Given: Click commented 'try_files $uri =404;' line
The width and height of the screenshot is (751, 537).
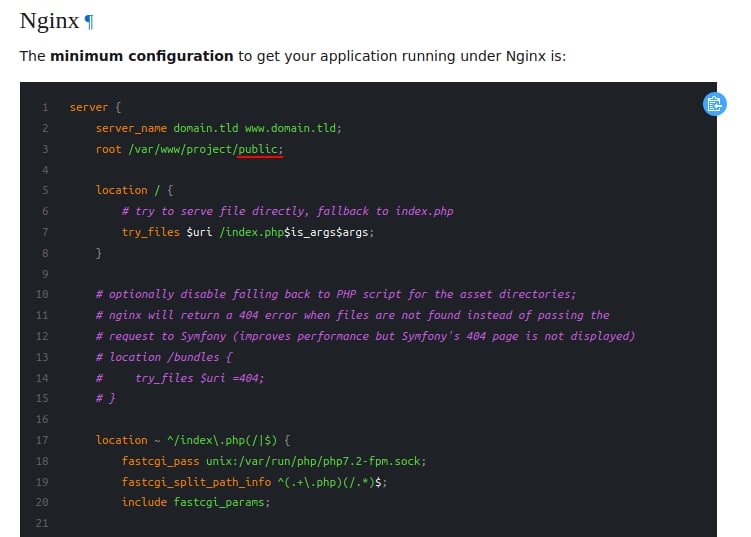Looking at the screenshot, I should (200, 378).
